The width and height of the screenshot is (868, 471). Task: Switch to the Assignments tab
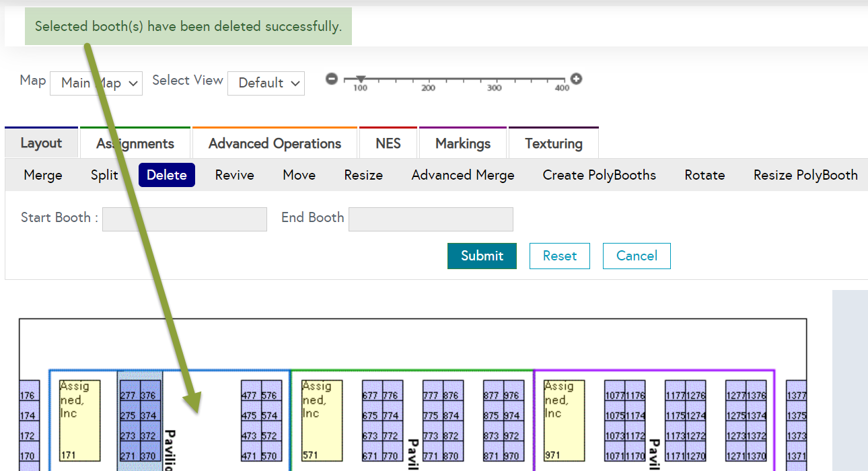135,143
